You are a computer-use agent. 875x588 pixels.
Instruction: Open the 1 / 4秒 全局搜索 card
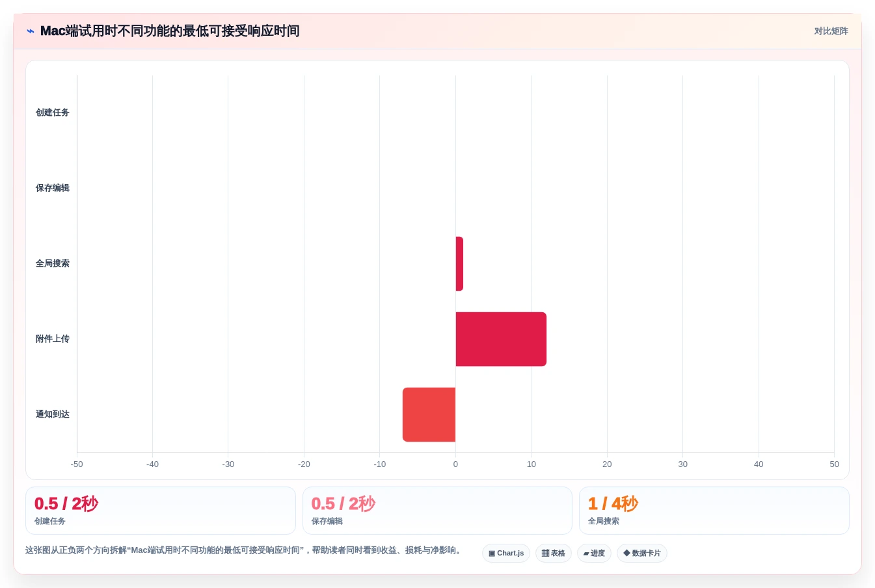click(x=714, y=511)
